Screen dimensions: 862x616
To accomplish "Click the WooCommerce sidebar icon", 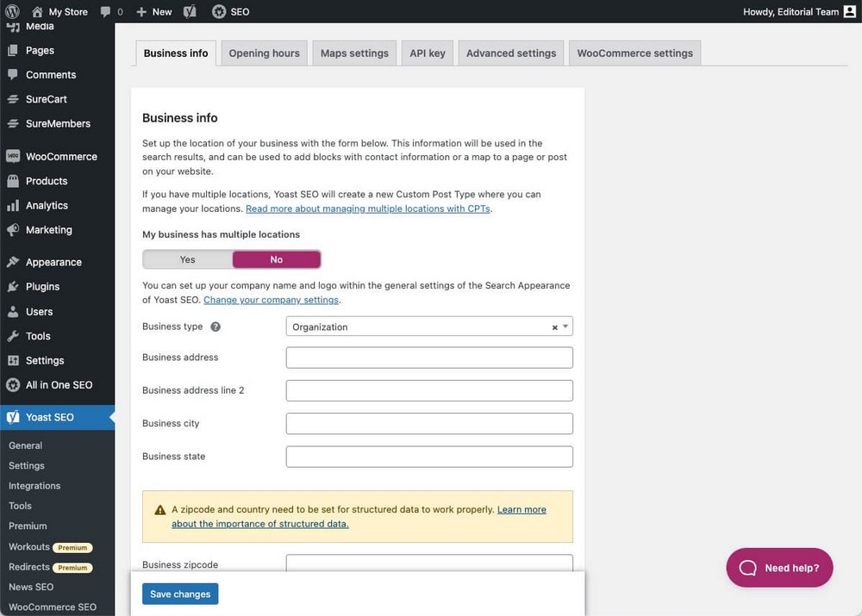I will [12, 157].
